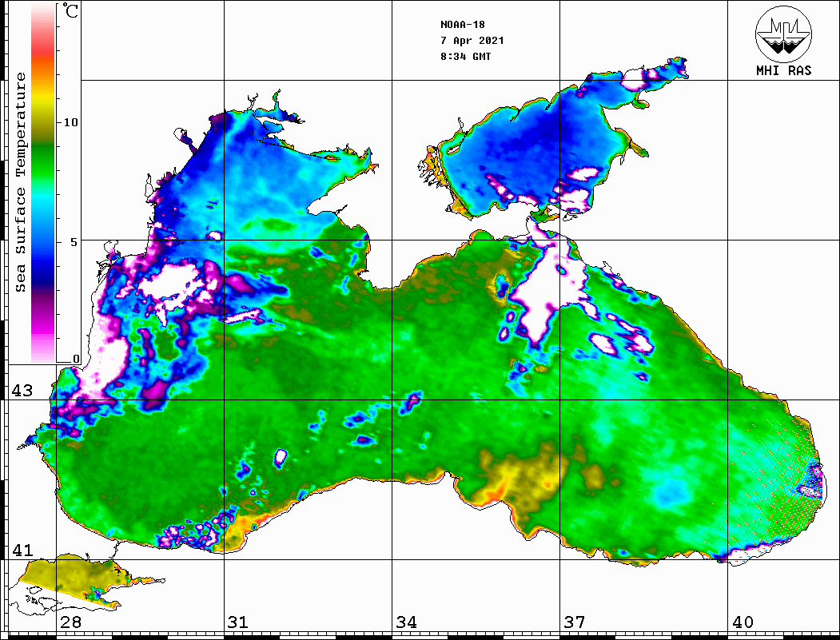Click the 'NOAA-18' satellite label
Viewport: 840px width, 640px height.
[462, 25]
